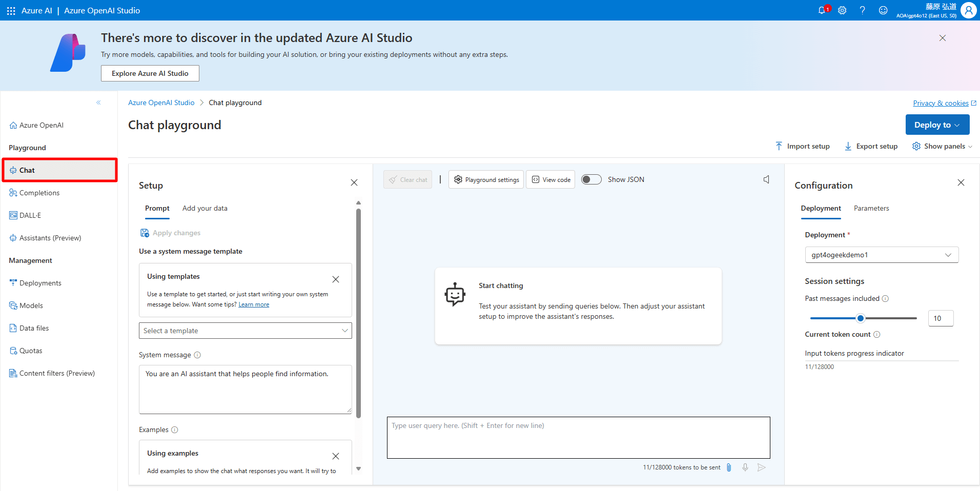Toggle Show JSON on

pos(590,179)
